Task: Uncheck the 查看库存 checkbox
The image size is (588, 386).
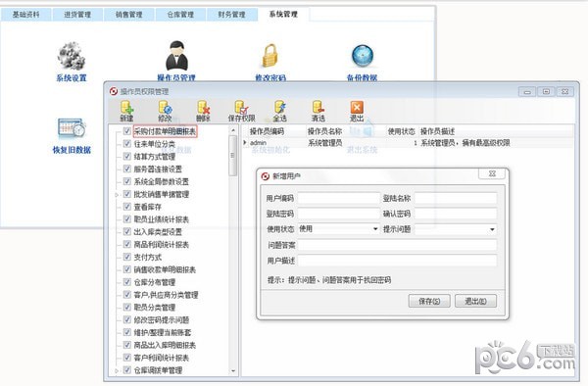Action: 127,207
